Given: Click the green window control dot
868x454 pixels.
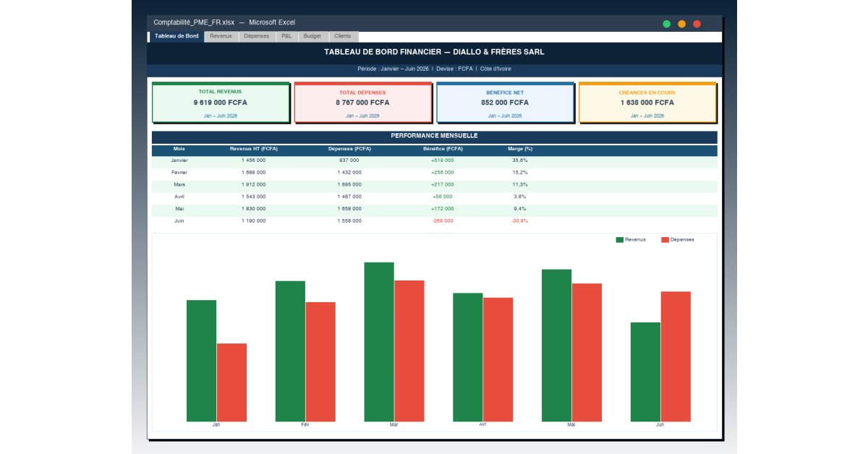Looking at the screenshot, I should 666,24.
